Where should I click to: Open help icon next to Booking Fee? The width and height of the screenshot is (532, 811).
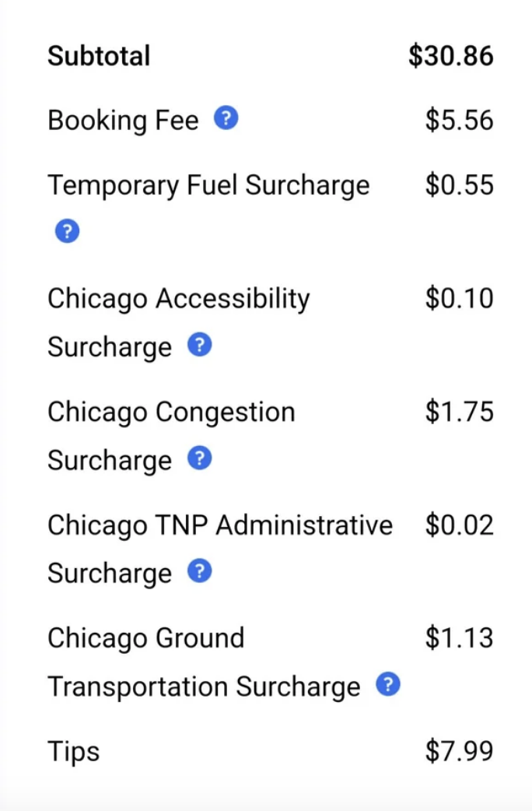(226, 119)
